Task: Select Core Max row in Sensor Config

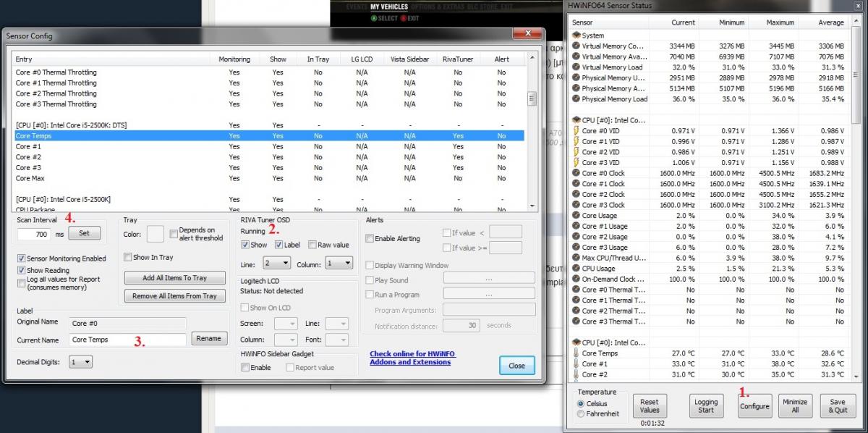Action: tap(268, 178)
